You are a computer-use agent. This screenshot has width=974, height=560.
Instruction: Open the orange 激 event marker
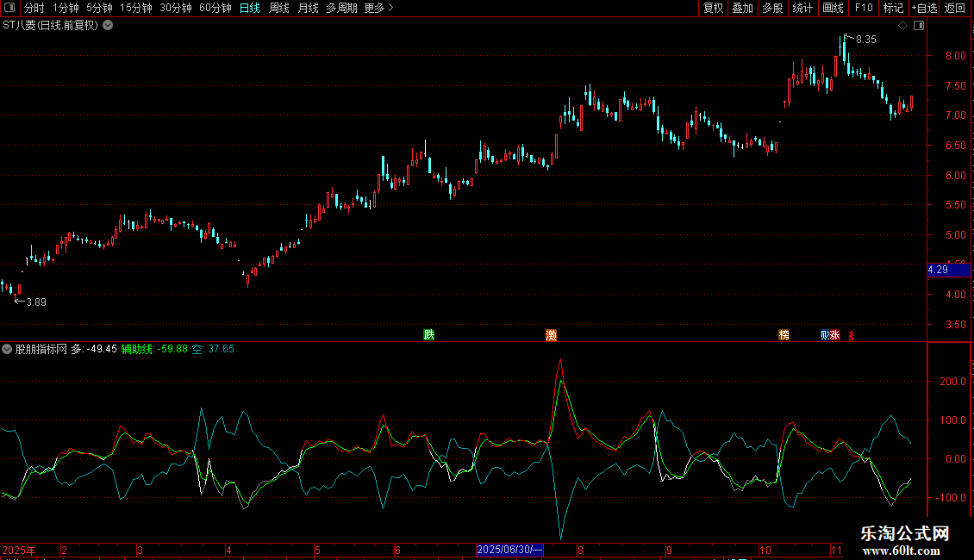(551, 335)
